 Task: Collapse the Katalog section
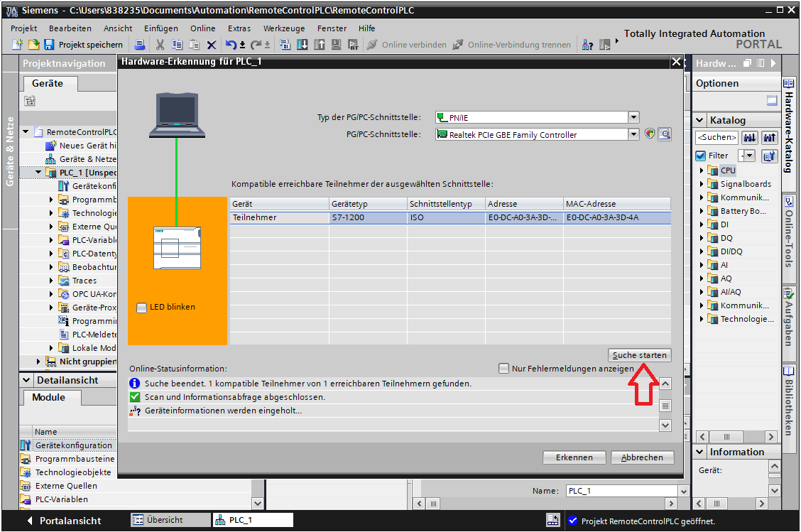[x=700, y=120]
